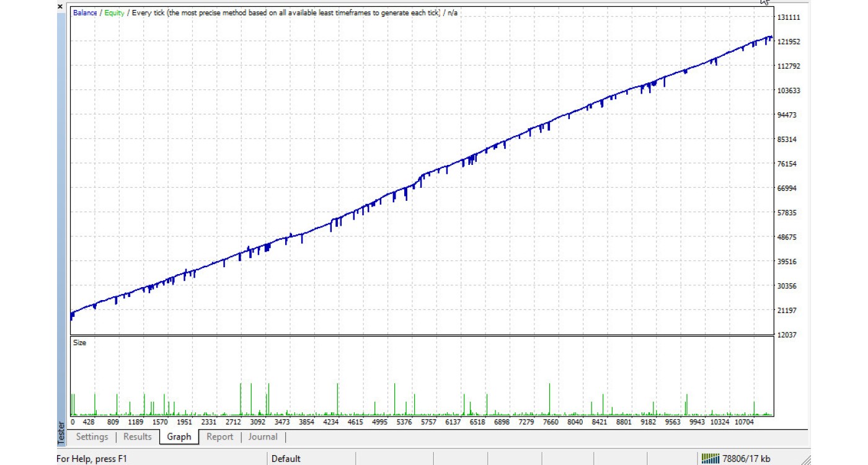The image size is (868, 465).
Task: Close the Strategy Tester panel
Action: [x=60, y=7]
